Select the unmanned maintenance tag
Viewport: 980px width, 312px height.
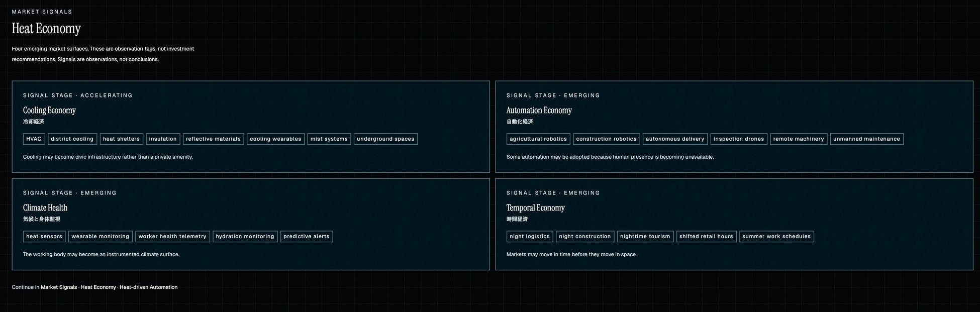pos(866,139)
